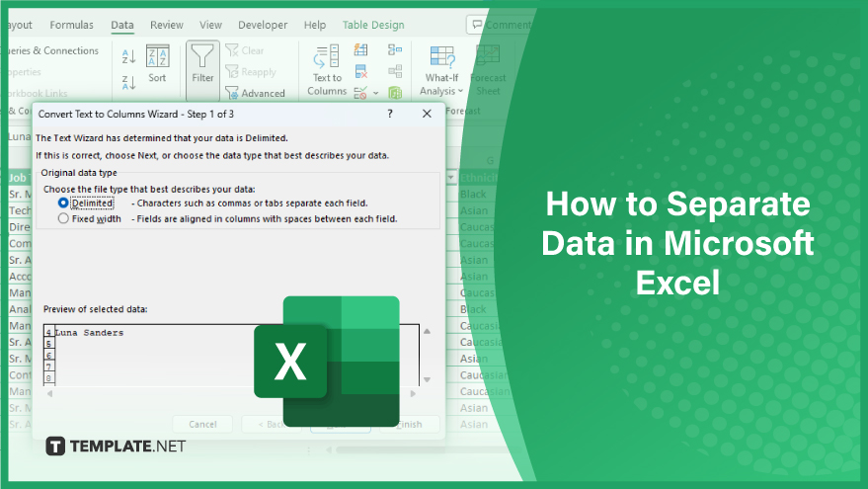Open the Sort dialog button

(157, 64)
